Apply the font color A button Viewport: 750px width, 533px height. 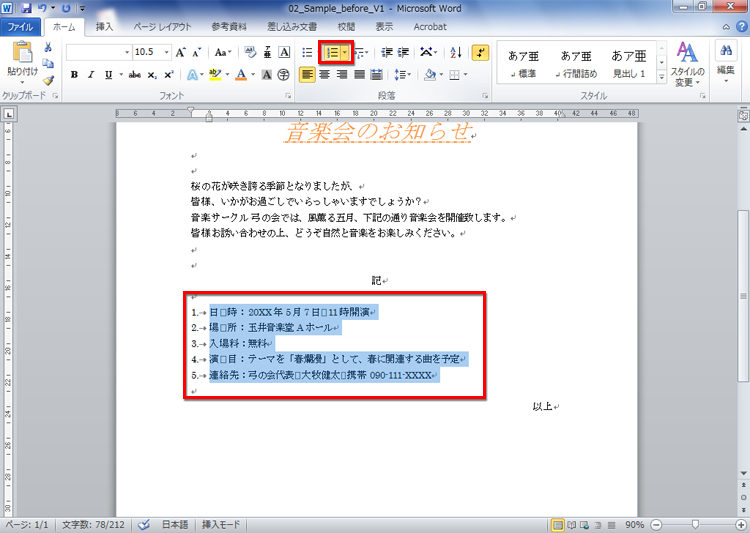tap(241, 75)
